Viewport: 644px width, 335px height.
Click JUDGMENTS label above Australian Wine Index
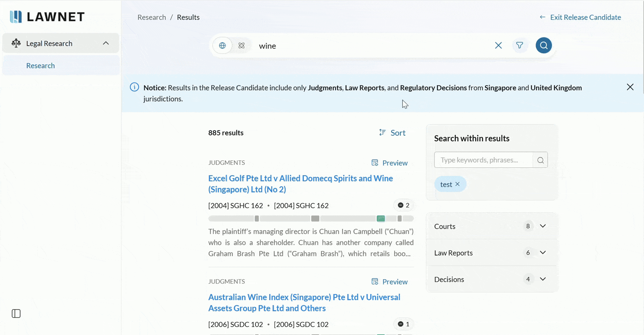pyautogui.click(x=226, y=282)
